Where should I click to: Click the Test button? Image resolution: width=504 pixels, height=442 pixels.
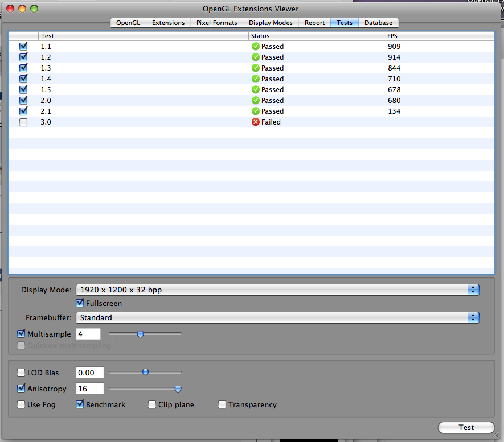[x=466, y=428]
